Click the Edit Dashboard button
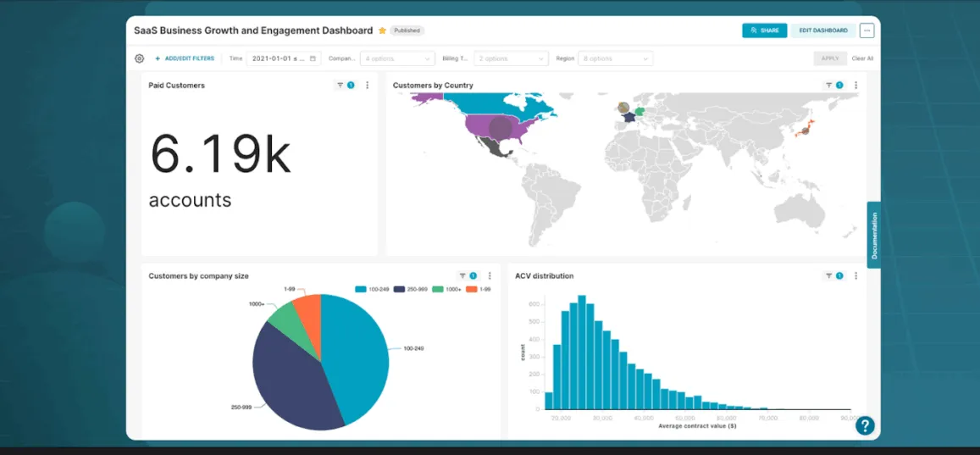 point(823,31)
